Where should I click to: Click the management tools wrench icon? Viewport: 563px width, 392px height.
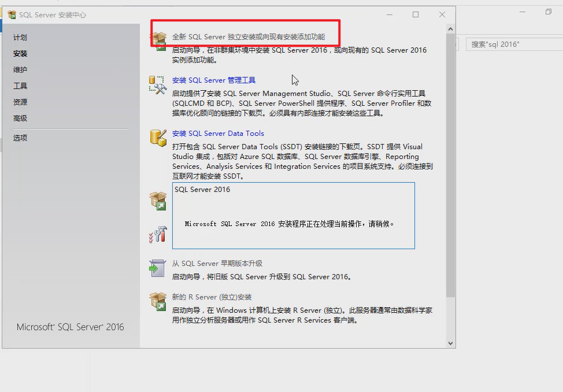[158, 85]
